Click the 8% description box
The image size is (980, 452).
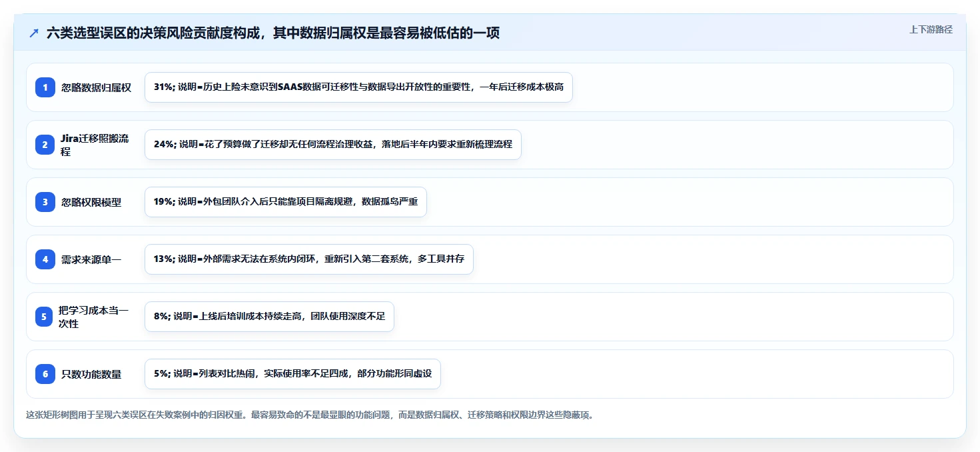pos(269,317)
